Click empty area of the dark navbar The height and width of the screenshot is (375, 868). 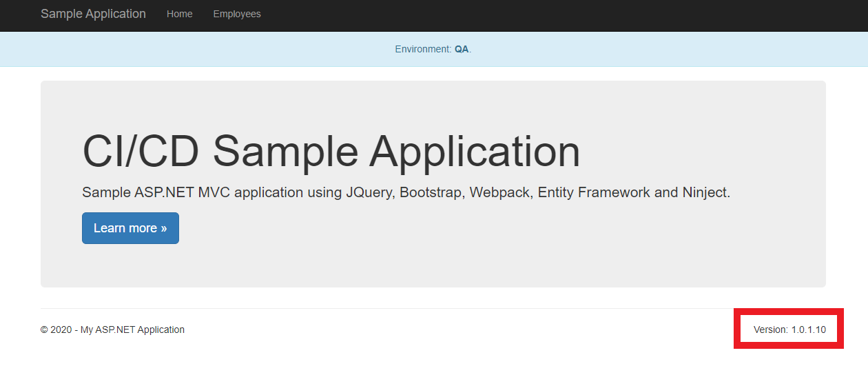click(551, 15)
